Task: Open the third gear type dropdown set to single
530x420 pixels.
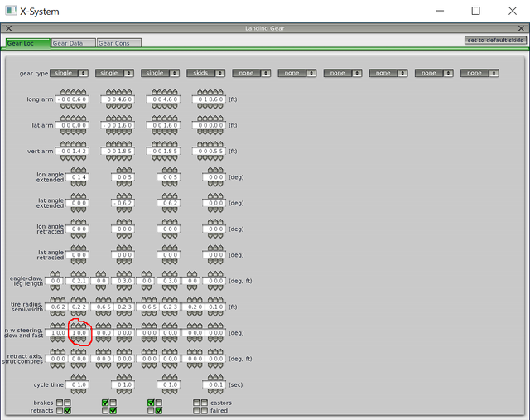Action: pyautogui.click(x=160, y=73)
